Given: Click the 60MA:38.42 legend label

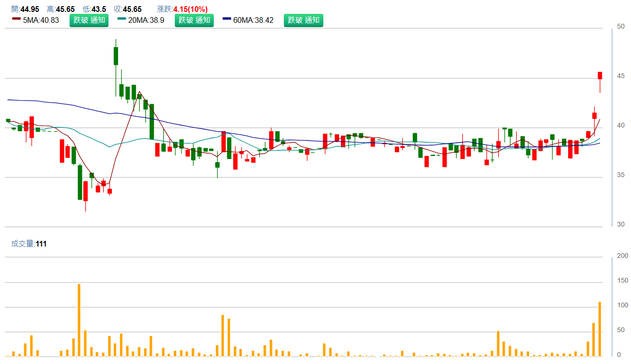Looking at the screenshot, I should tap(253, 20).
